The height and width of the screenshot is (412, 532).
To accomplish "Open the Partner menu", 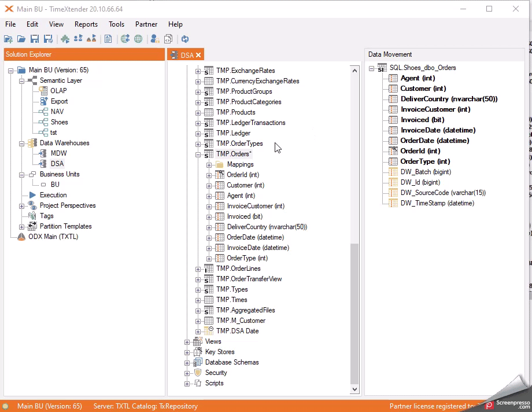I will tap(146, 24).
